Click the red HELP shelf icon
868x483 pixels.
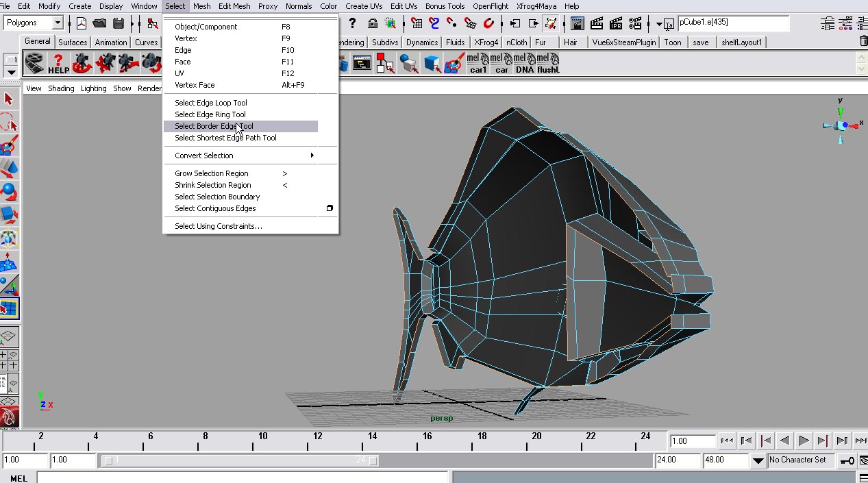[x=58, y=64]
